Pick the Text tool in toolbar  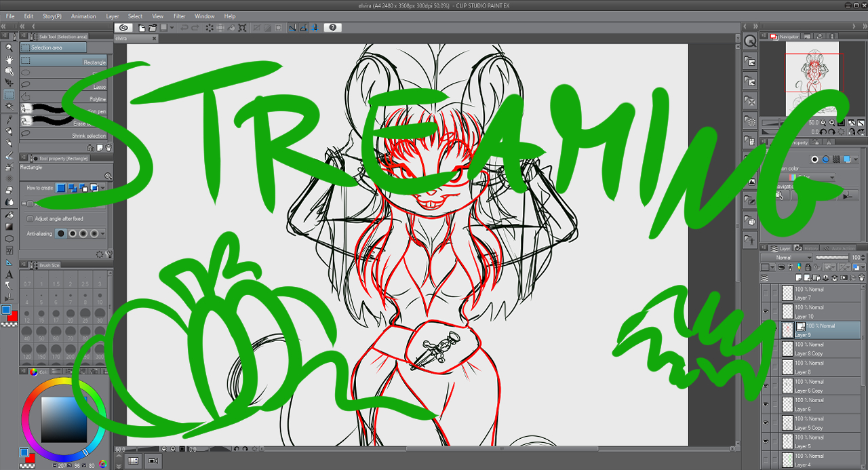(x=9, y=275)
